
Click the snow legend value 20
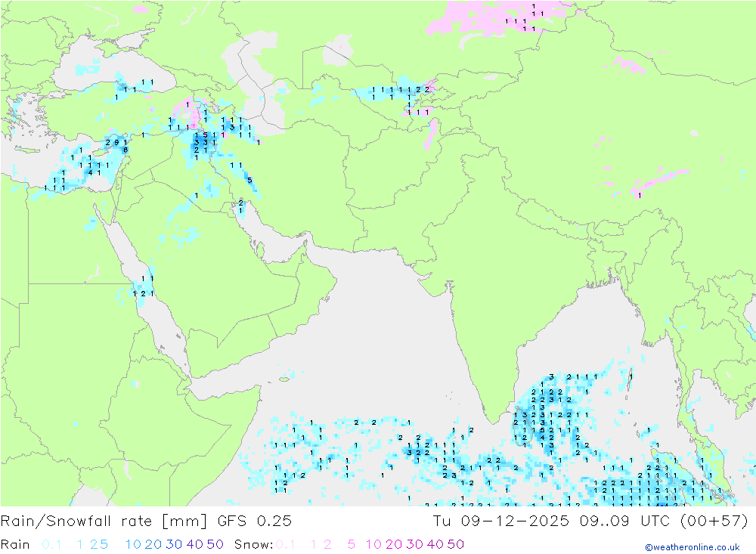[x=394, y=544]
